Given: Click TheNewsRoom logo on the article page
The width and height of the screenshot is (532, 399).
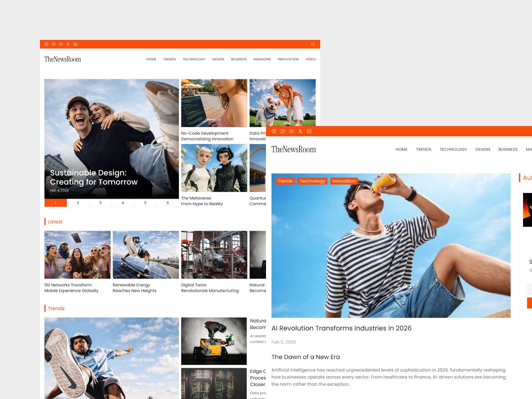Looking at the screenshot, I should [294, 149].
